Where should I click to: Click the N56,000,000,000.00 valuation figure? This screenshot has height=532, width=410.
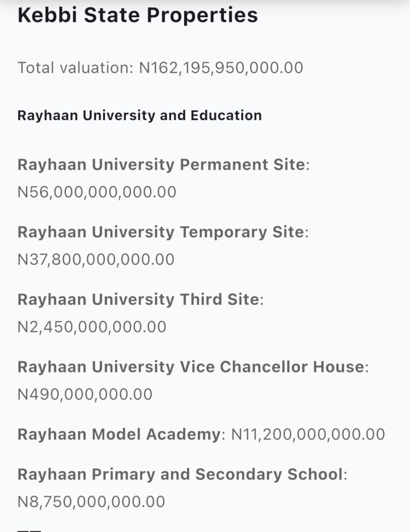(97, 192)
